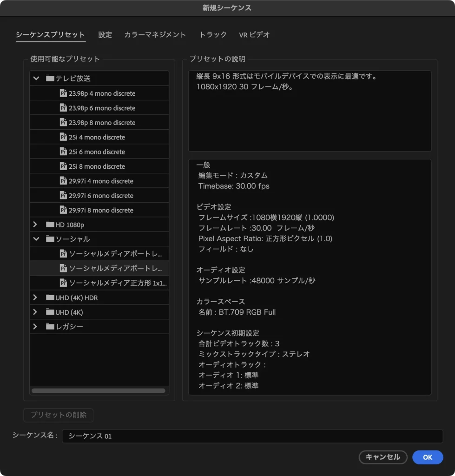
Task: Click the line 'サンプルレート :48000 サンプル/秒'
Action: [257, 280]
